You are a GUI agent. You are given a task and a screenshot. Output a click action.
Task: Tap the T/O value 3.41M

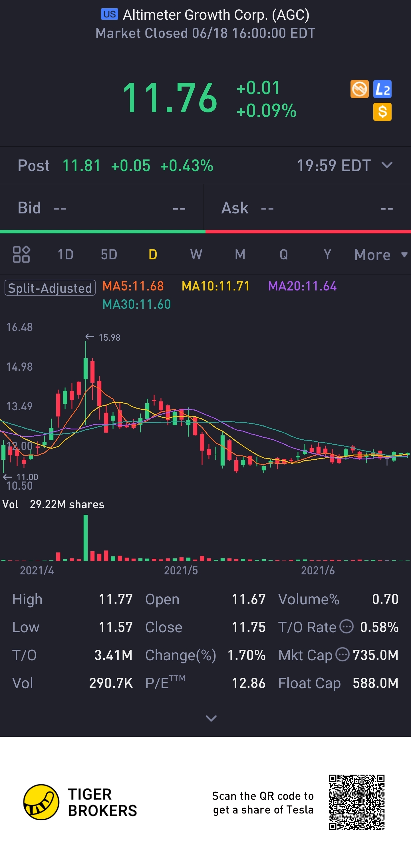113,655
